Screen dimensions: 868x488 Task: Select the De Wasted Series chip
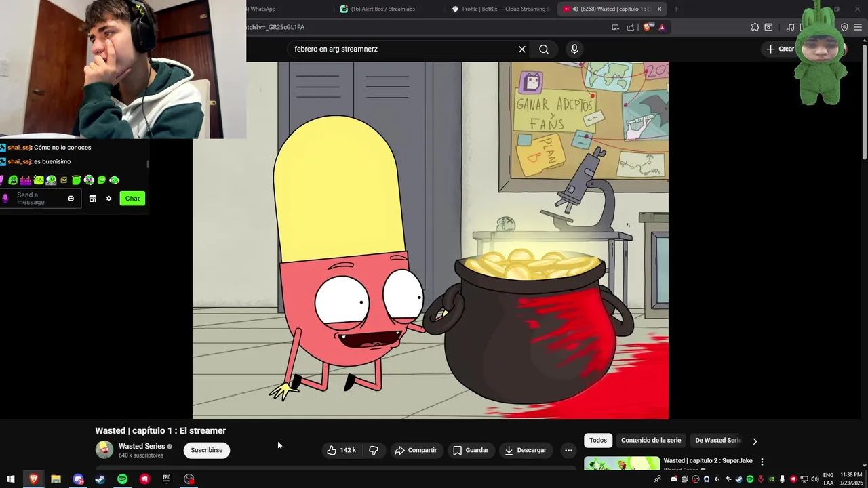(x=717, y=440)
